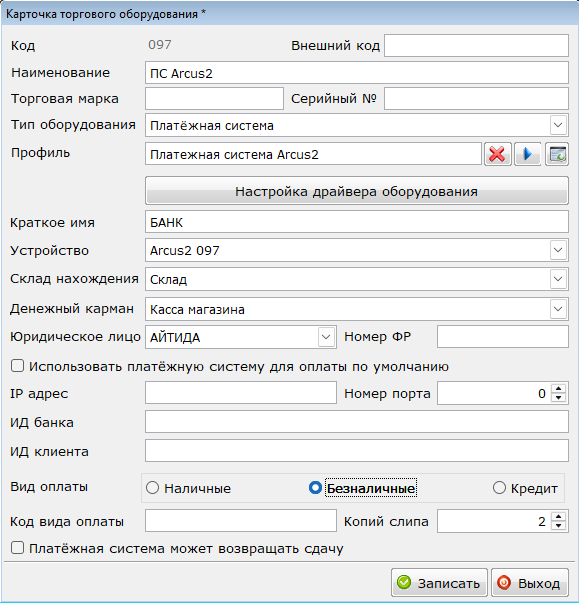
Task: Expand the Юридическое лицо dropdown
Action: click(x=326, y=337)
